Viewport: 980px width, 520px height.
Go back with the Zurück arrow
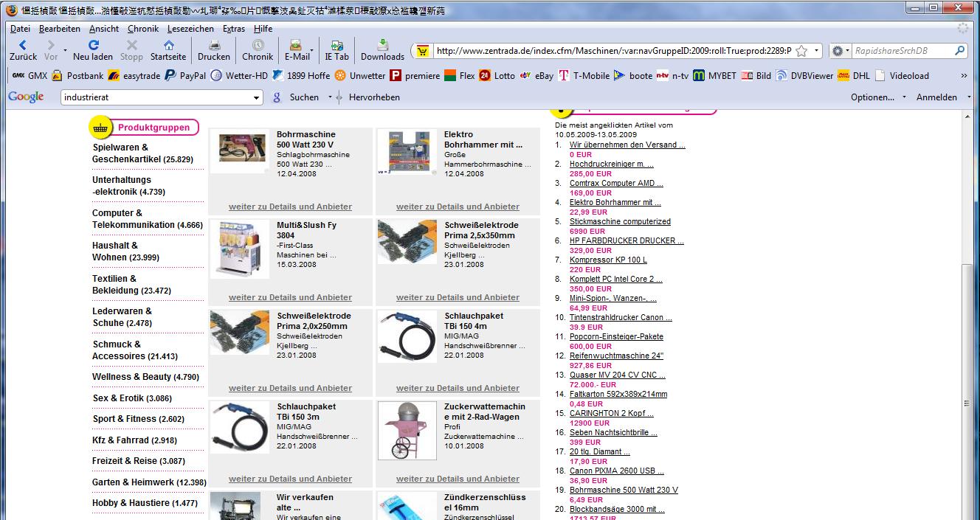[x=23, y=50]
